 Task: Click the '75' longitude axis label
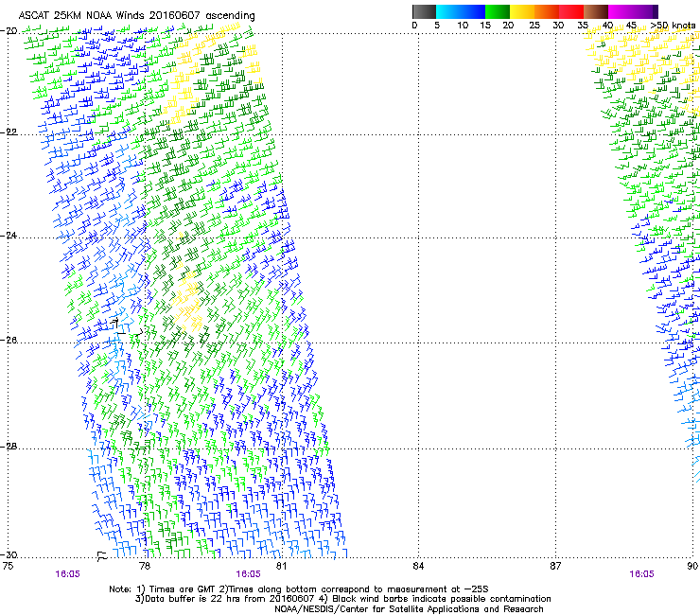coord(8,566)
